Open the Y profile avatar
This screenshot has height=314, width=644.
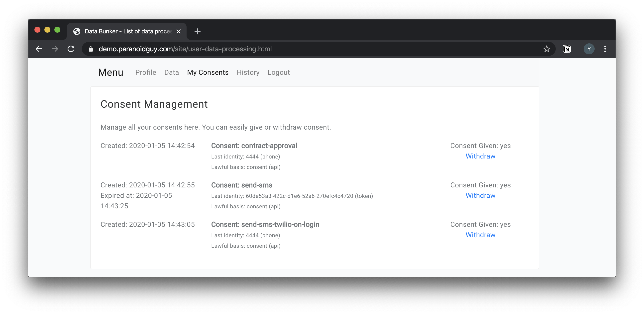[589, 49]
